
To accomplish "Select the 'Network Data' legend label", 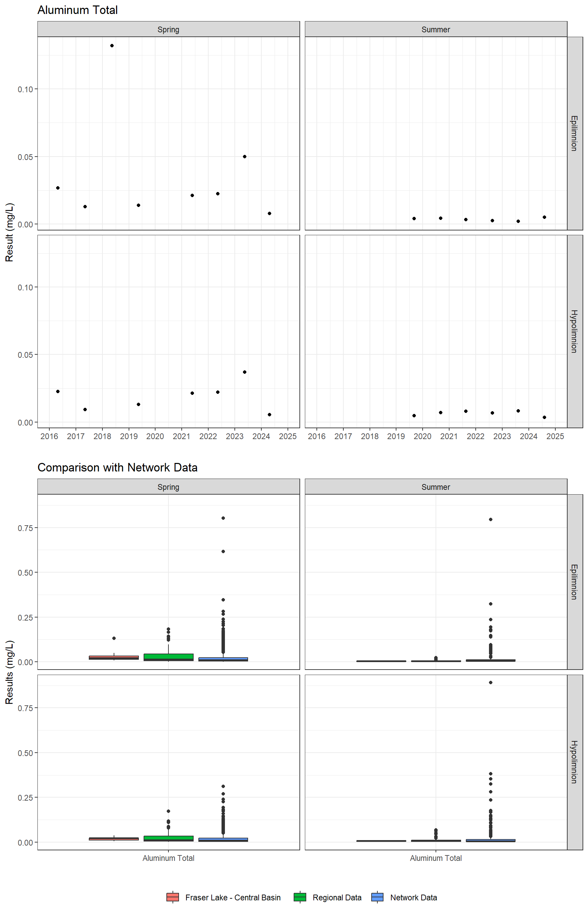I will coord(413,897).
